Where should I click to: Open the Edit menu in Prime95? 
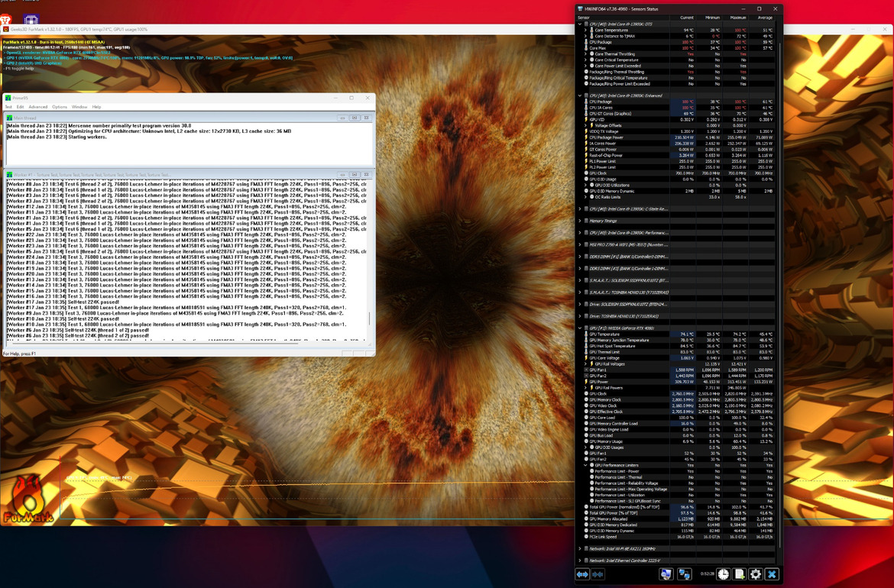pos(21,107)
